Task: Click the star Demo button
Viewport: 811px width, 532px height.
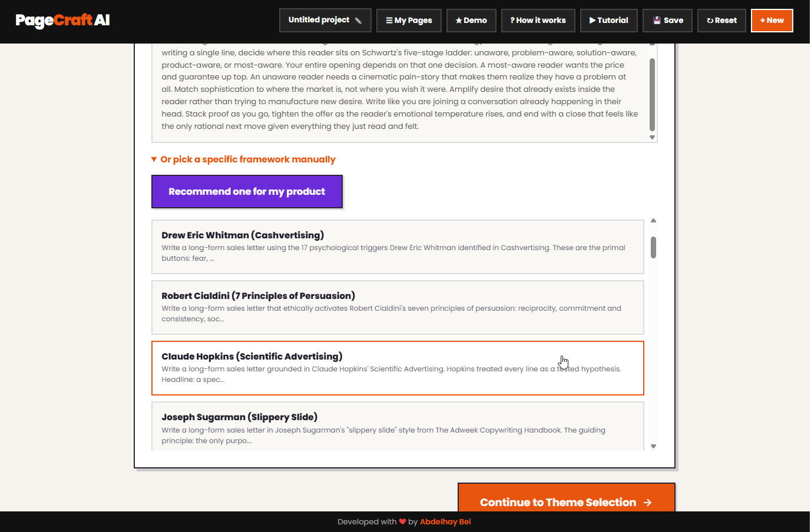Action: (471, 21)
